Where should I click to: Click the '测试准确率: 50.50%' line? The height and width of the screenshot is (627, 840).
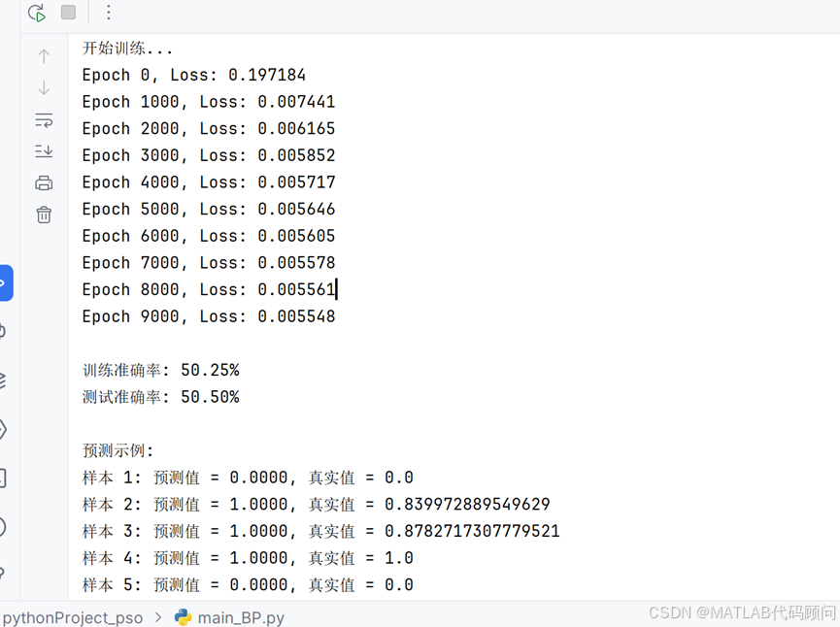(160, 397)
